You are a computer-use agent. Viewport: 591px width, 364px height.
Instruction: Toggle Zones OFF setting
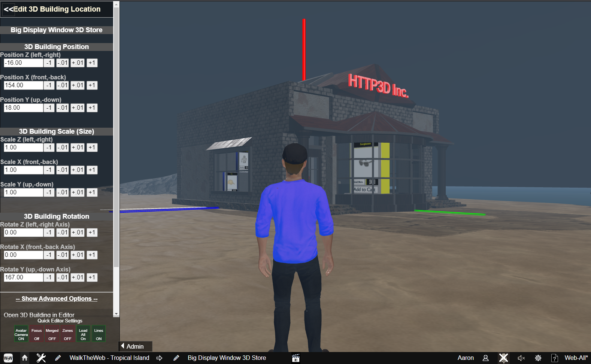pyautogui.click(x=67, y=334)
